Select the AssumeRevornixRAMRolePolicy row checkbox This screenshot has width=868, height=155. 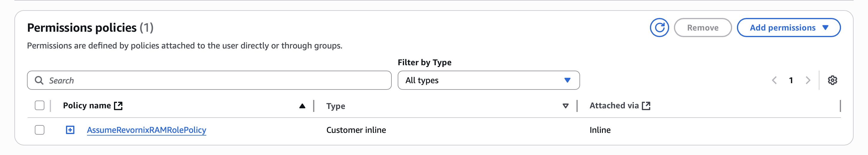[40, 130]
